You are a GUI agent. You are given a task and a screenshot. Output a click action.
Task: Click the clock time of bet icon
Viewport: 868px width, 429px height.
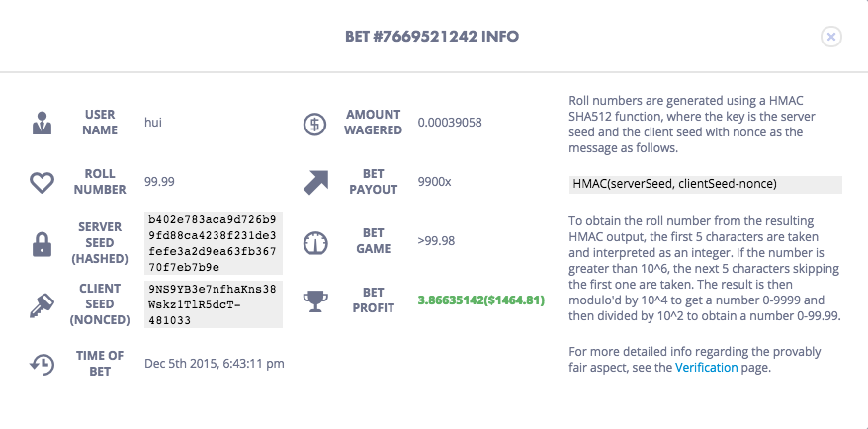(x=43, y=364)
